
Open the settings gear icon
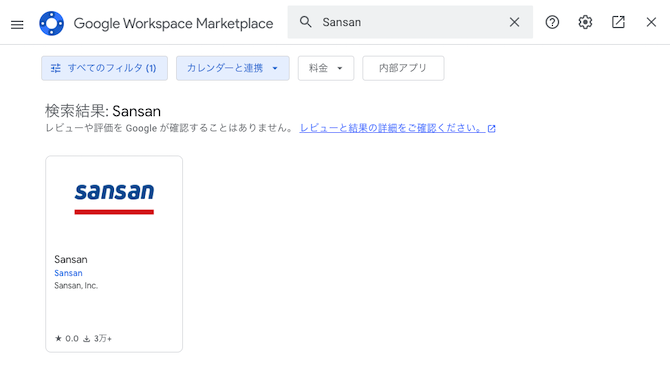click(585, 22)
